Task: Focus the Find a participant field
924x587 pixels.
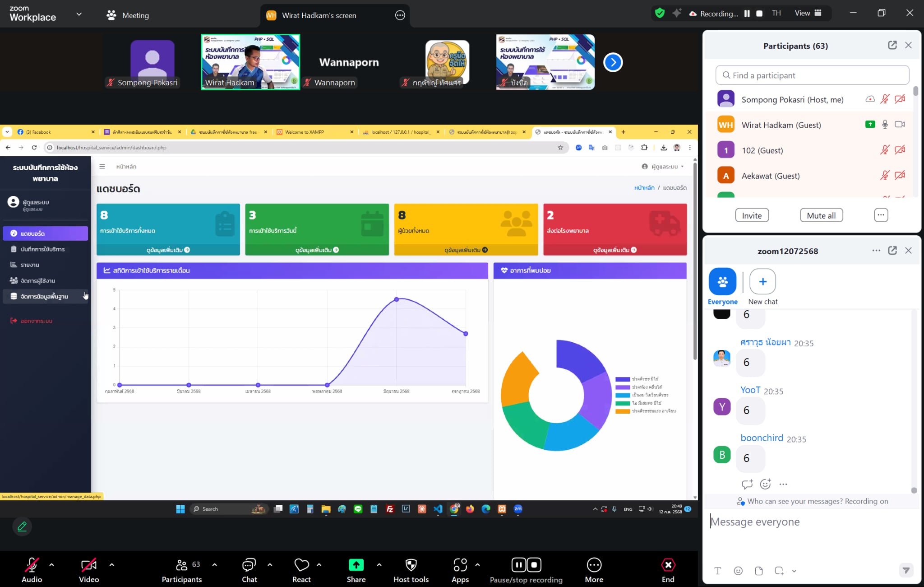Action: coord(812,75)
